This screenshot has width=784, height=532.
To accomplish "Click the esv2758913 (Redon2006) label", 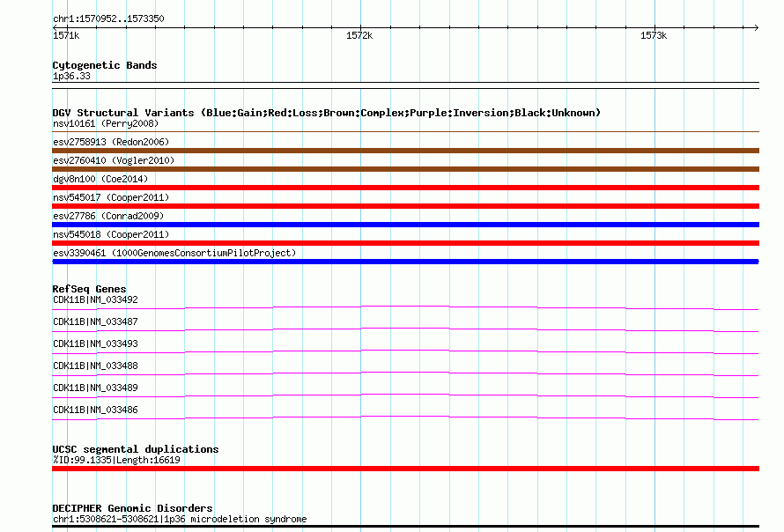I will [111, 142].
